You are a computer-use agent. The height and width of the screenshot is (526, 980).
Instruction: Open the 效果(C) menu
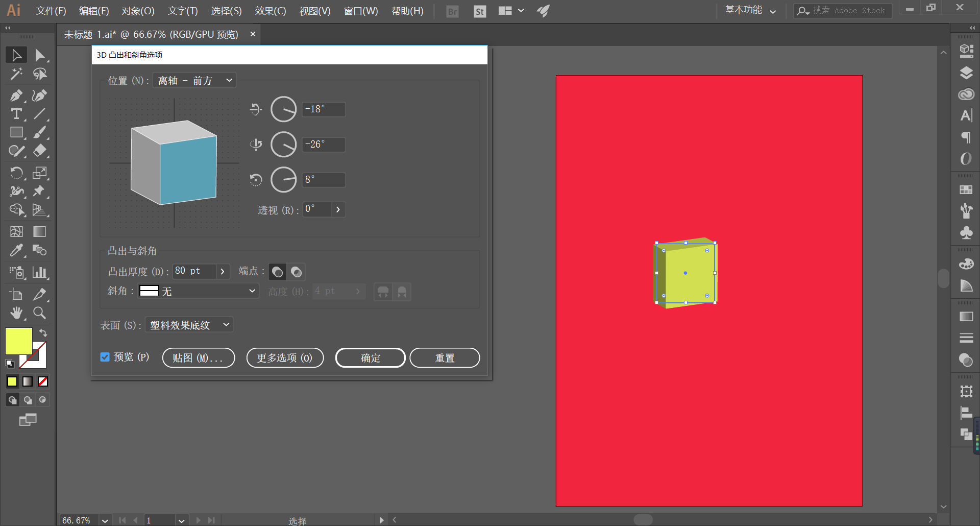coord(271,11)
